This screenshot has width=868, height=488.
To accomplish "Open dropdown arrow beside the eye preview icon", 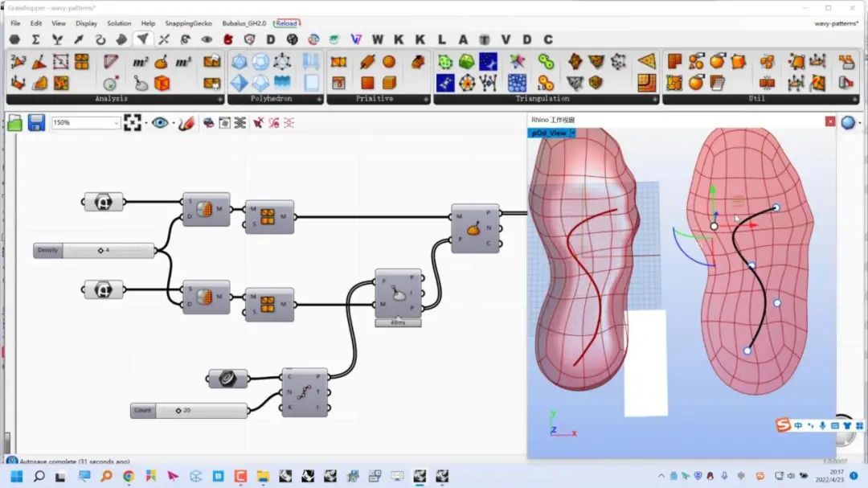I will tap(174, 123).
